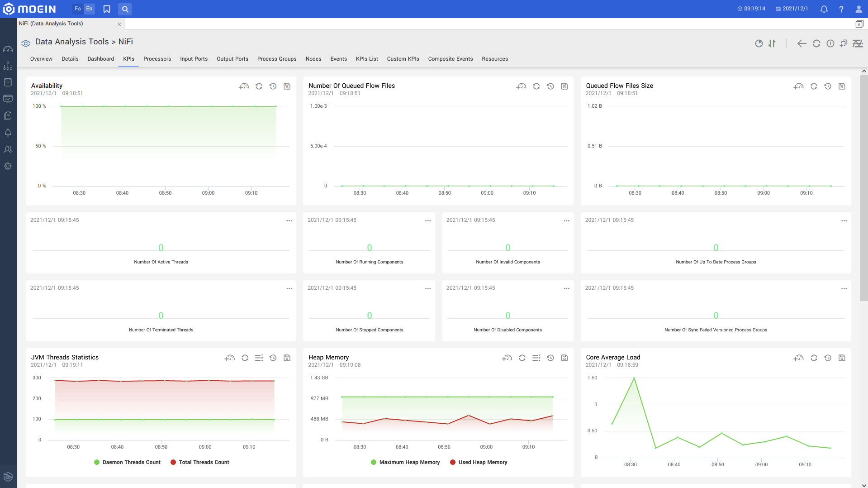The image size is (868, 488).
Task: Save the Availability chart
Action: point(287,86)
